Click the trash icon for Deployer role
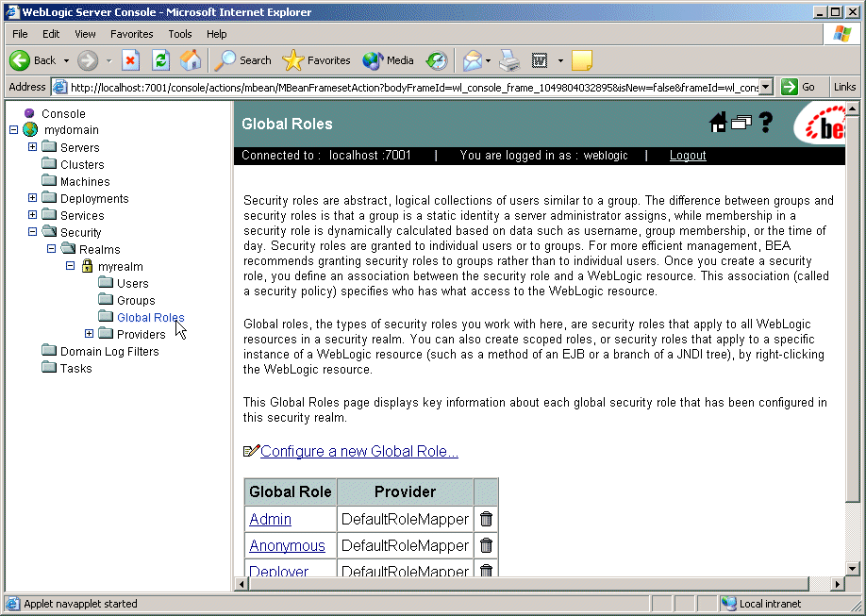The image size is (866, 616). [x=486, y=570]
